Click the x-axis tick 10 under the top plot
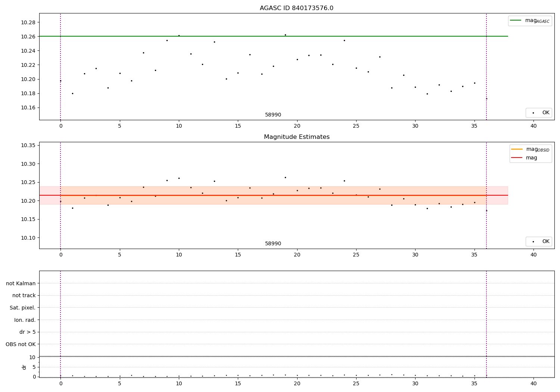560x392 pixels. 179,126
